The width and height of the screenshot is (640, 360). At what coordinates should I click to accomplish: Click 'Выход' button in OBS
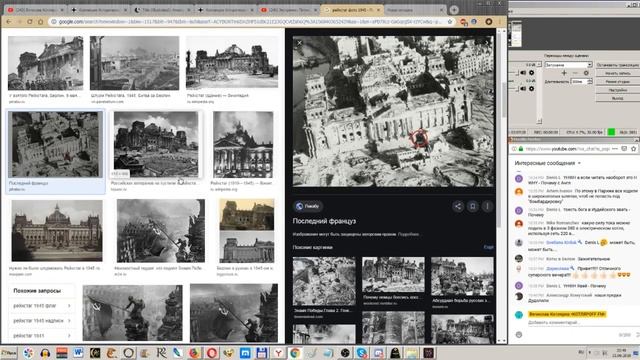point(618,98)
